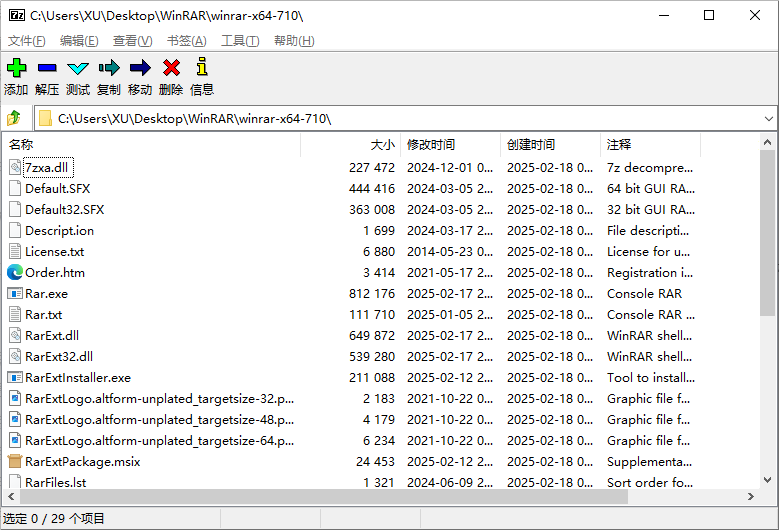This screenshot has height=530, width=779.
Task: Click the comment 'Supplementa...'
Action: click(649, 461)
